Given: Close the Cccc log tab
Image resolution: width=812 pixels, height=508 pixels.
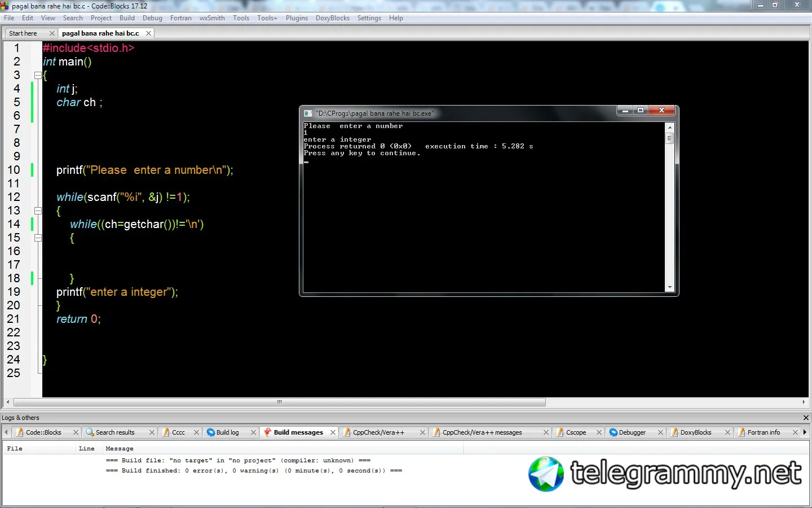Looking at the screenshot, I should (x=196, y=432).
